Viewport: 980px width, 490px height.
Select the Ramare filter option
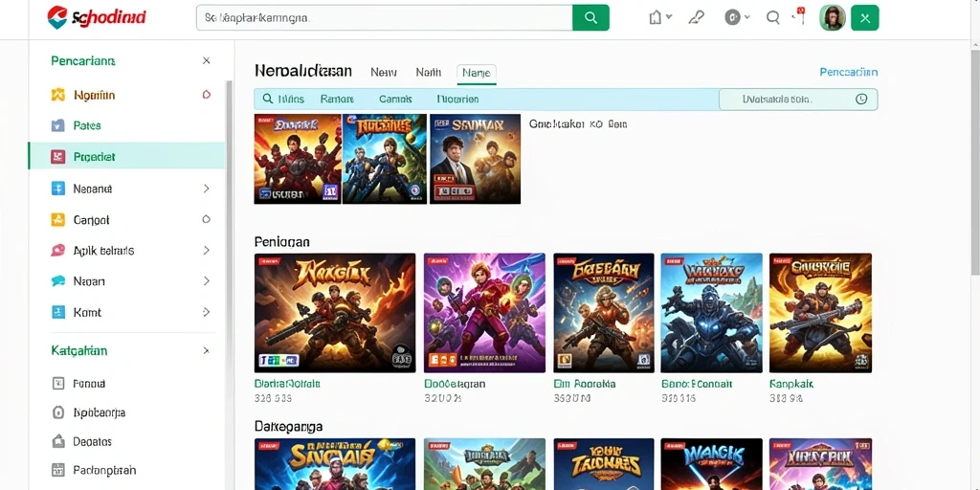[337, 99]
